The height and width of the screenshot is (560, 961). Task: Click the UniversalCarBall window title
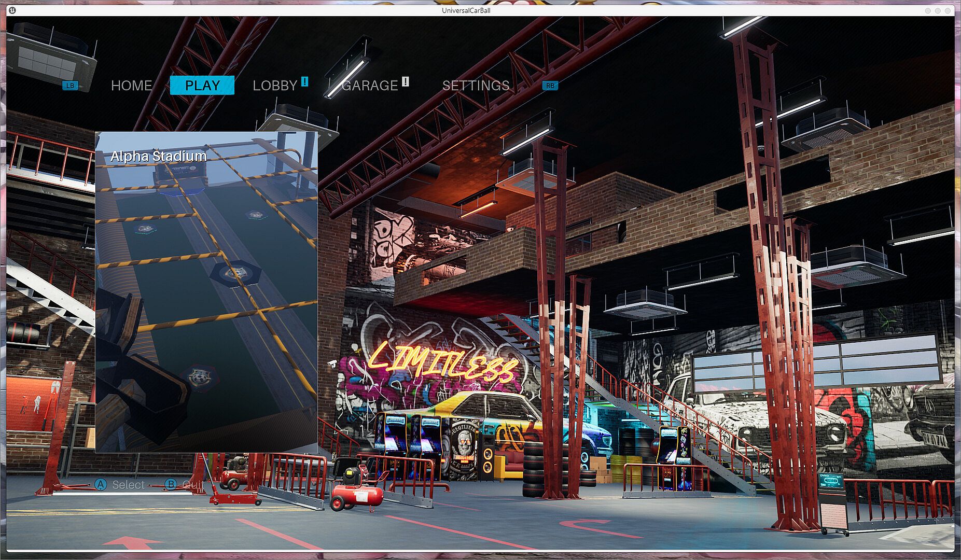466,10
